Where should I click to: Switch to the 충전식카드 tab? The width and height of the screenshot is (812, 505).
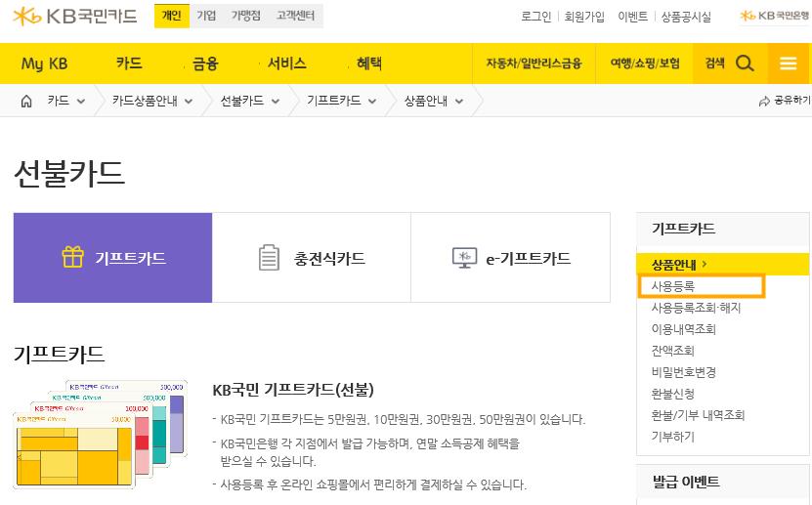[x=312, y=258]
